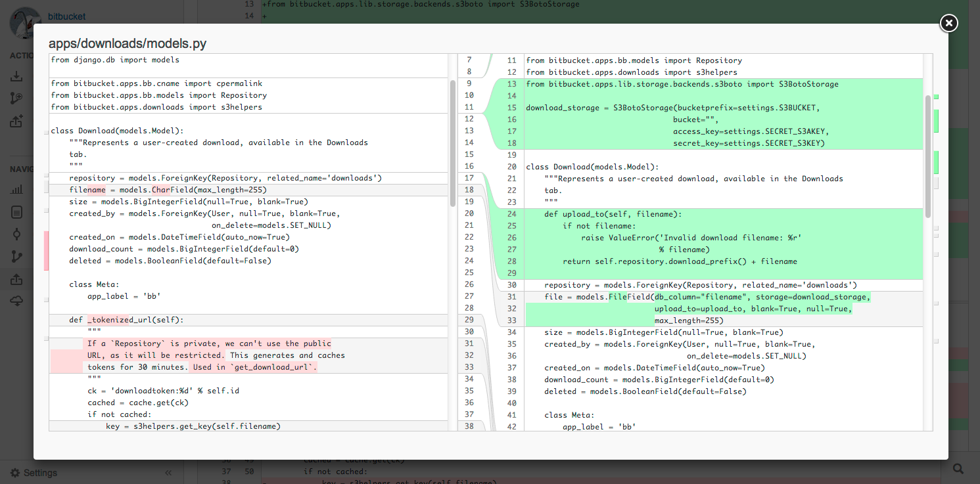Viewport: 980px width, 484px height.
Task: Click the line 'from django.db import models'
Action: pos(115,60)
